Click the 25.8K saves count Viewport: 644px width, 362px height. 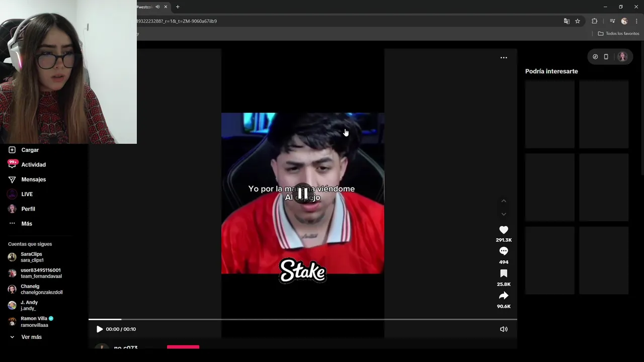tap(504, 285)
